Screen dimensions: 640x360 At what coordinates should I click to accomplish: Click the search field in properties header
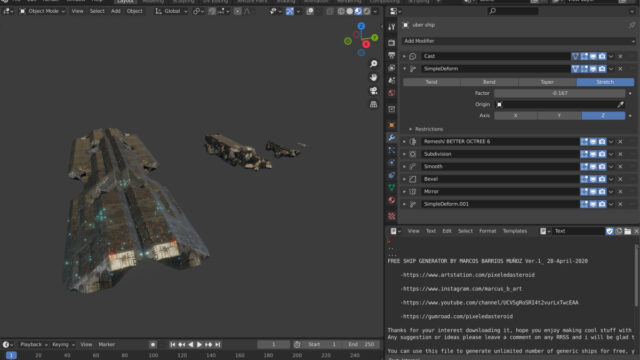(x=513, y=11)
